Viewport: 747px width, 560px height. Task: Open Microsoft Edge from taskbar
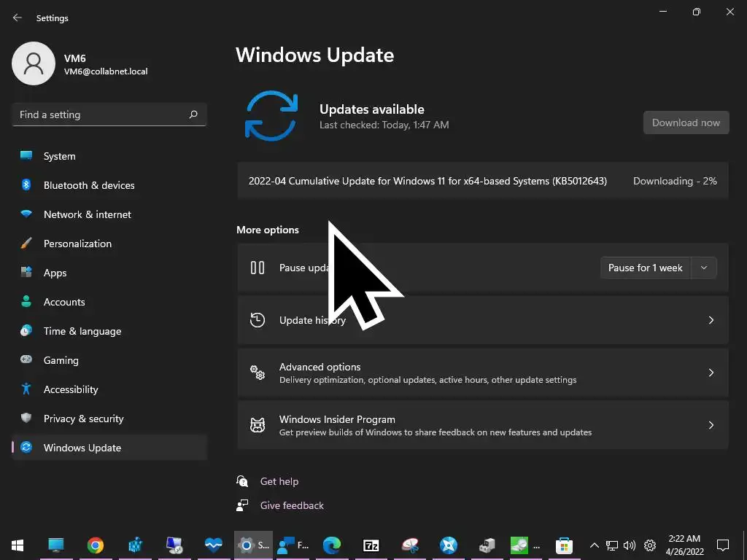coord(332,545)
